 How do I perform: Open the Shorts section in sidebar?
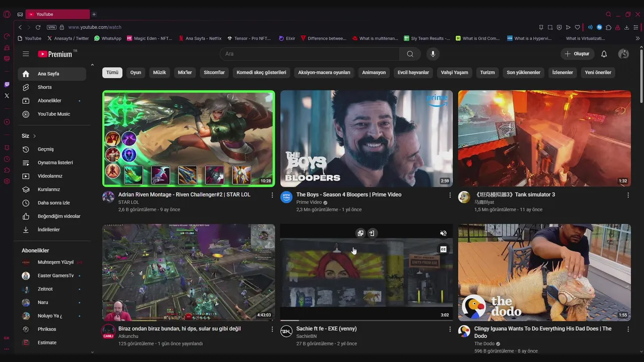[x=52, y=87]
